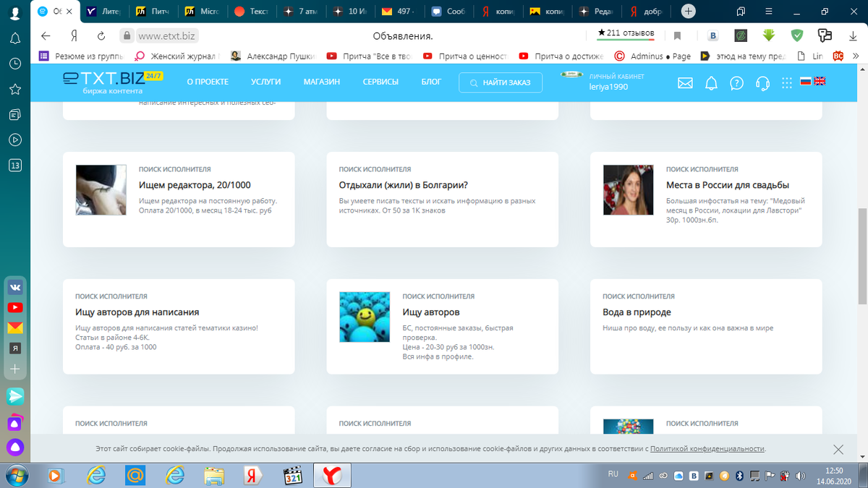
Task: Bookmark this page with the flag icon
Action: 677,35
